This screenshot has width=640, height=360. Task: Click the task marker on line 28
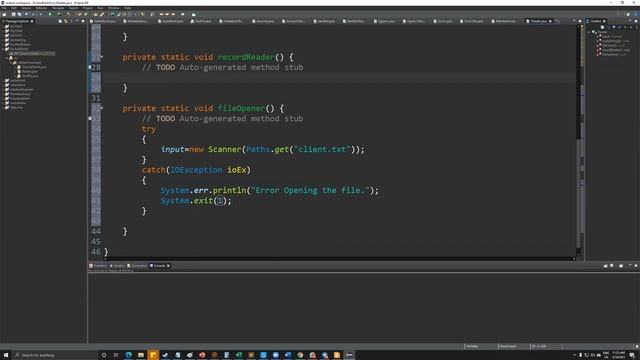click(90, 67)
